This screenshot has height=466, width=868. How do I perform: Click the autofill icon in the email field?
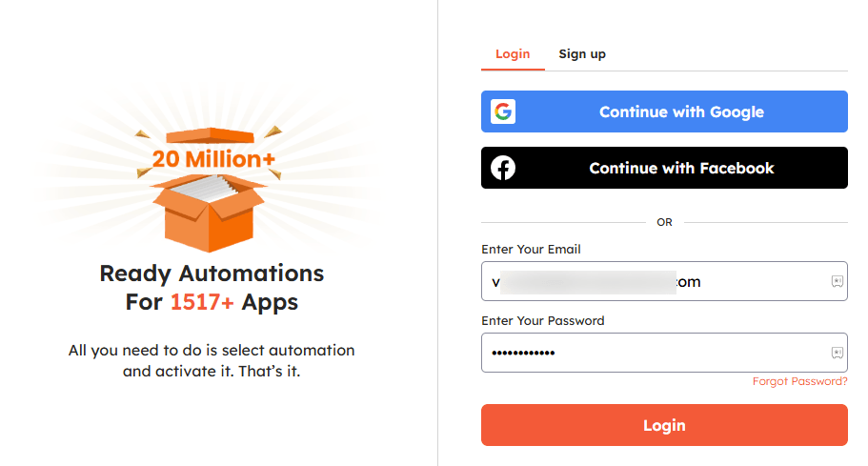[837, 281]
